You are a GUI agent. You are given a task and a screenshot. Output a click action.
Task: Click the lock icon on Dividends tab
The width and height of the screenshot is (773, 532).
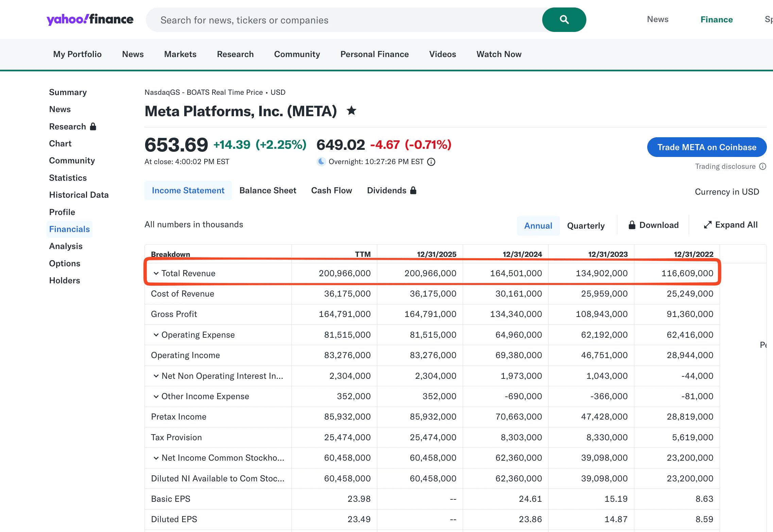[x=413, y=190]
